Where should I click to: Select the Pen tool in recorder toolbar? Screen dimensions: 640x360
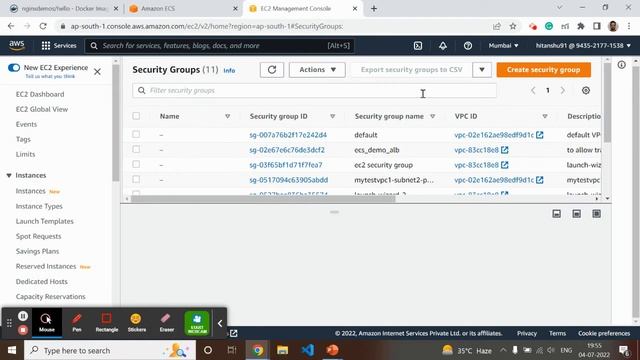point(77,322)
